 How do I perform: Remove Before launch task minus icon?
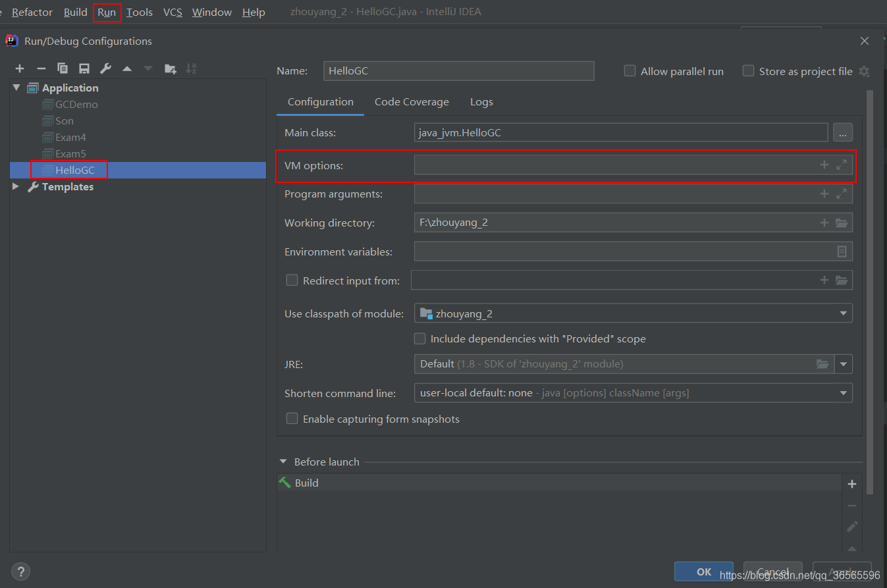[x=852, y=506]
